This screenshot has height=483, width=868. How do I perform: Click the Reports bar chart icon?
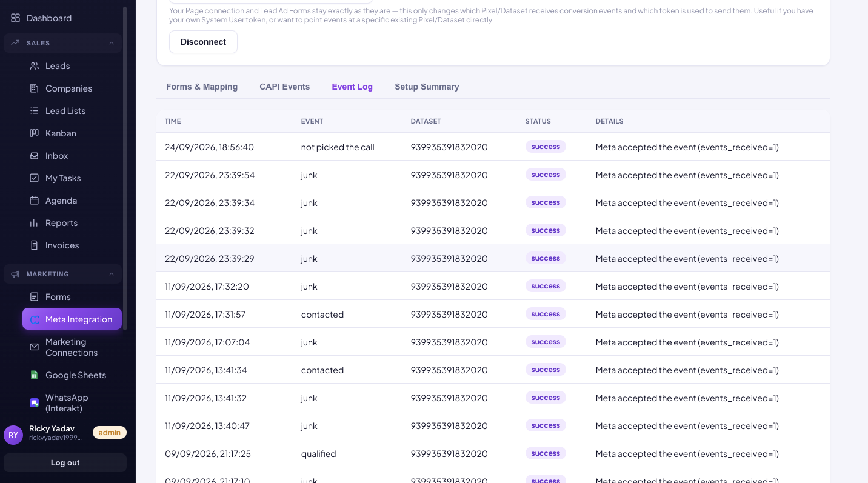pyautogui.click(x=35, y=223)
